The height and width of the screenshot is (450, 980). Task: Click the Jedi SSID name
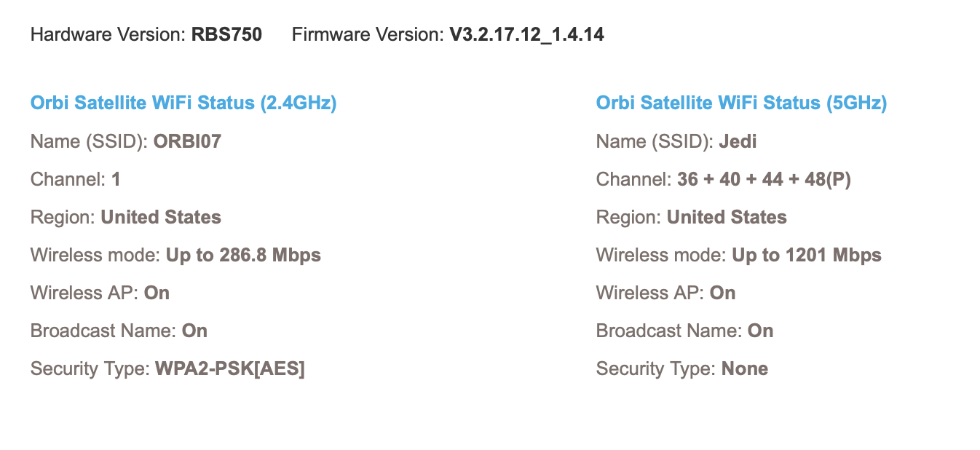tap(738, 141)
